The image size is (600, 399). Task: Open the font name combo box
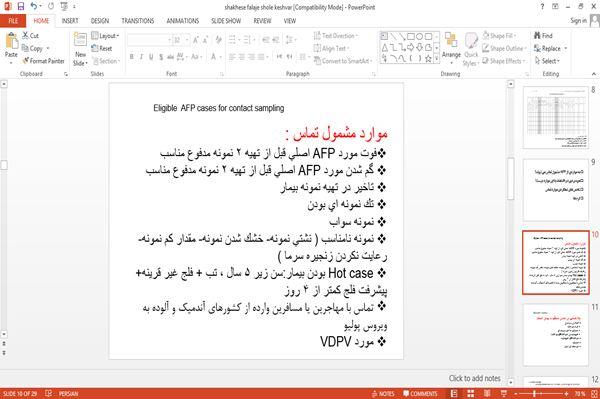pos(149,40)
